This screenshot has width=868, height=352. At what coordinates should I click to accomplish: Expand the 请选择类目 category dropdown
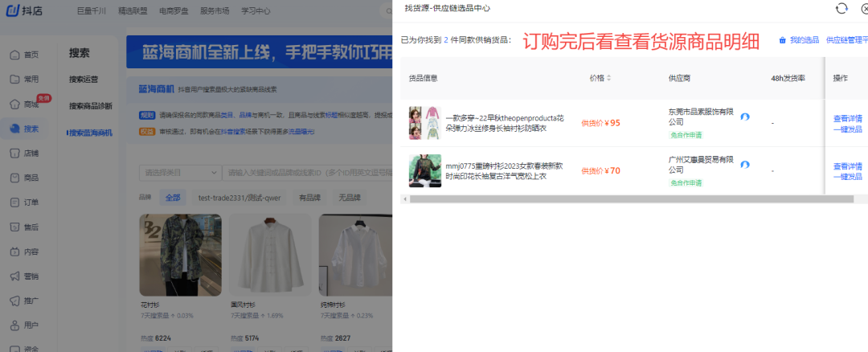[x=180, y=173]
